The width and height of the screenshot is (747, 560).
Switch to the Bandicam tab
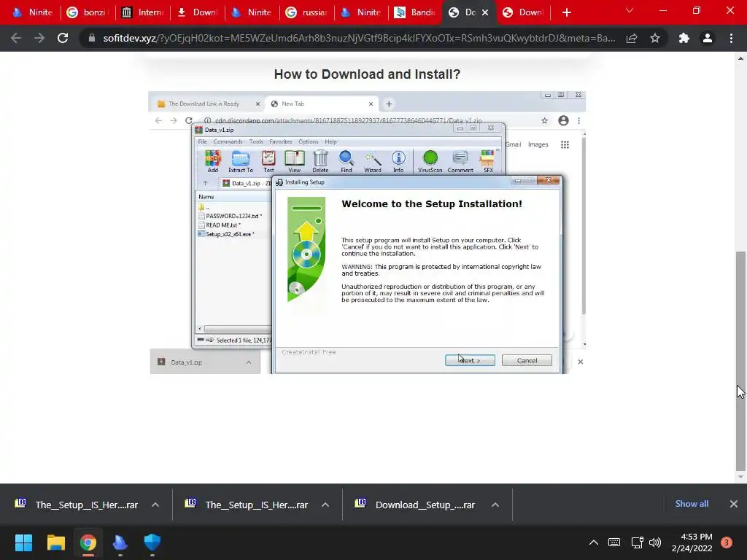416,12
